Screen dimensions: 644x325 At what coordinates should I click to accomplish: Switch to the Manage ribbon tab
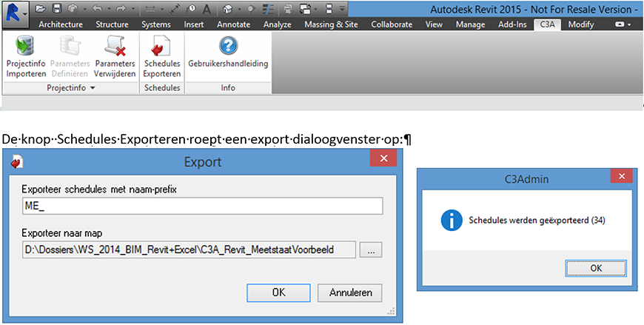point(470,24)
